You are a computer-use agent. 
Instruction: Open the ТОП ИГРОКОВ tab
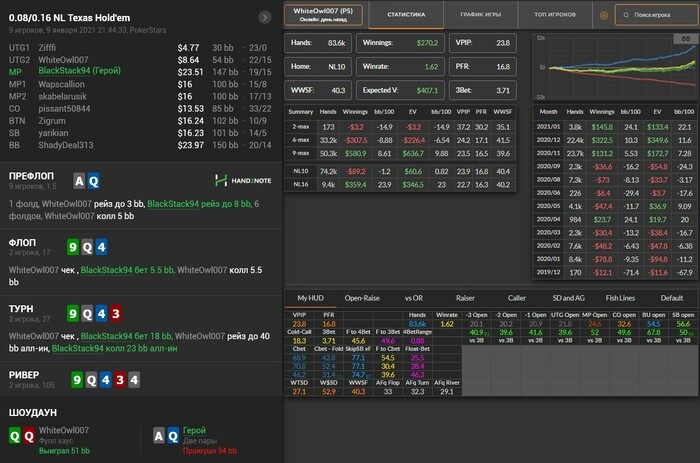[555, 15]
